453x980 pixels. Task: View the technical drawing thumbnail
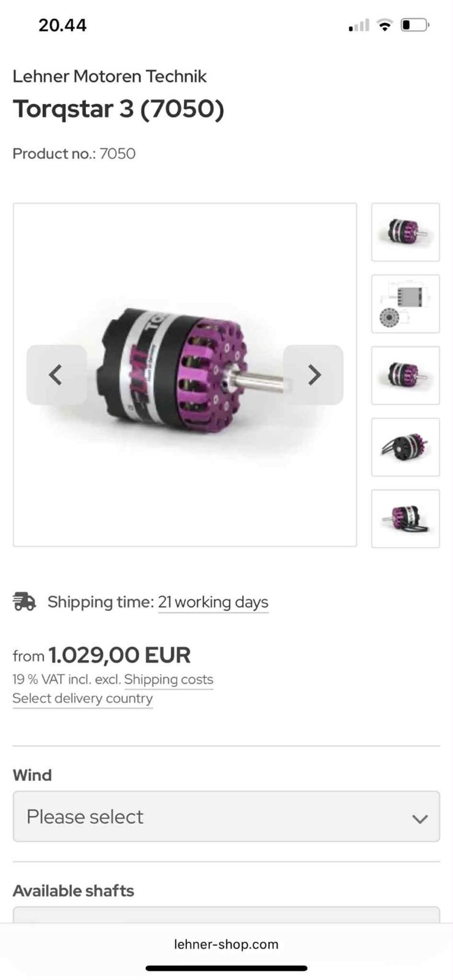coord(405,304)
